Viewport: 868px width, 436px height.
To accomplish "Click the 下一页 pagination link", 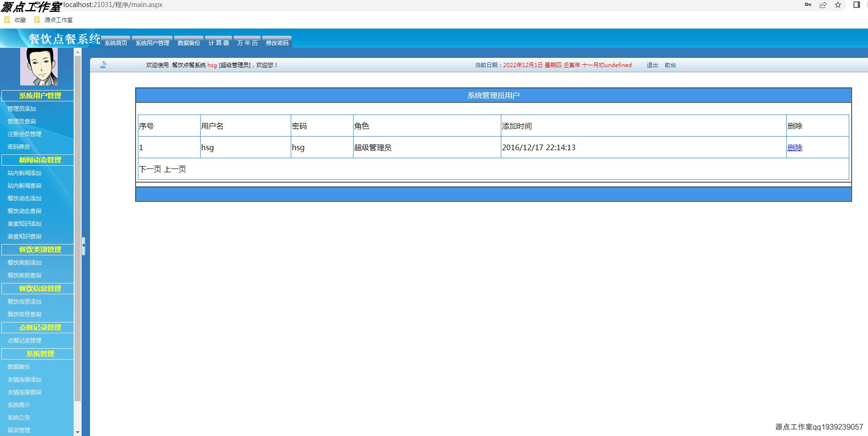I will (x=149, y=169).
